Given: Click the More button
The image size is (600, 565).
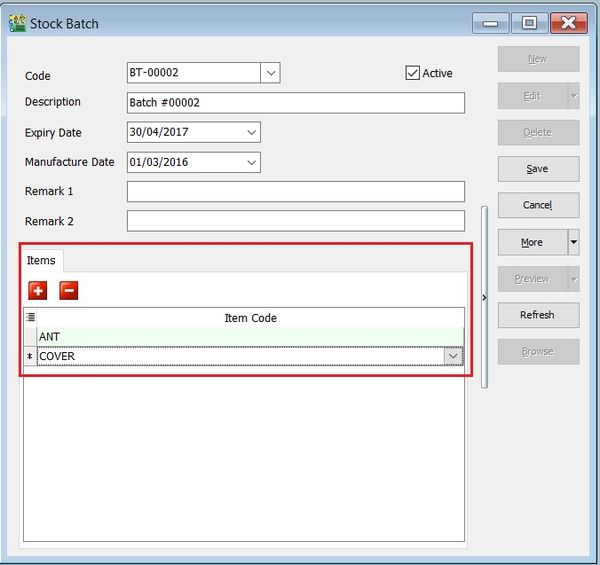Looking at the screenshot, I should (x=532, y=242).
